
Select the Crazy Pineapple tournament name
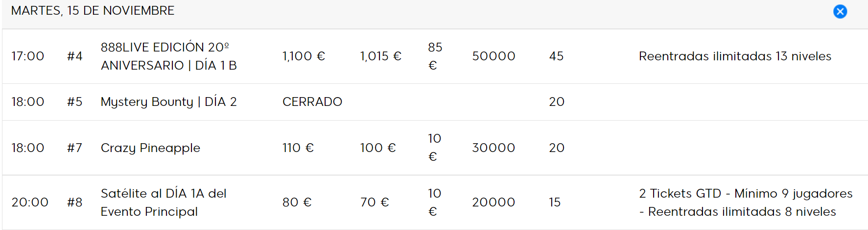pyautogui.click(x=150, y=148)
